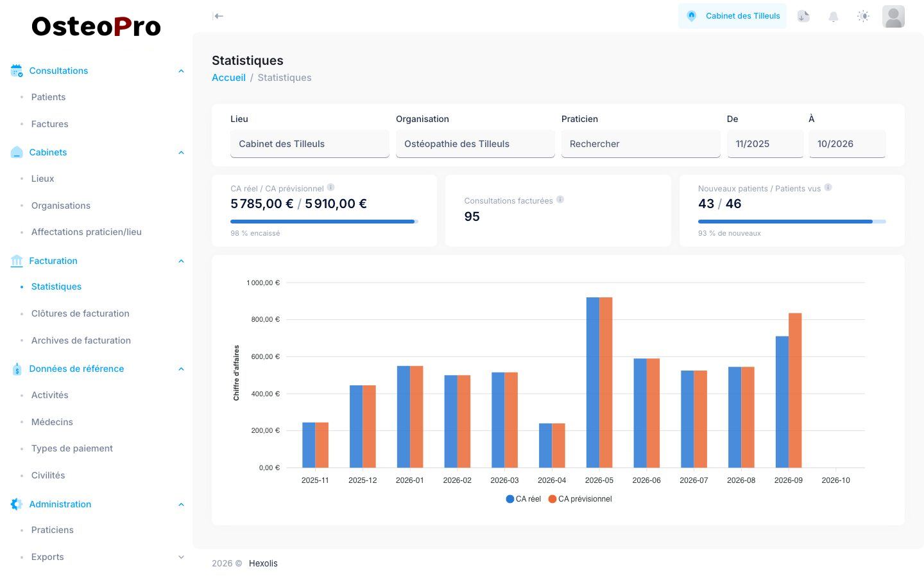Toggle CA réel legend series
Screen dimensions: 924x578
tap(524, 499)
